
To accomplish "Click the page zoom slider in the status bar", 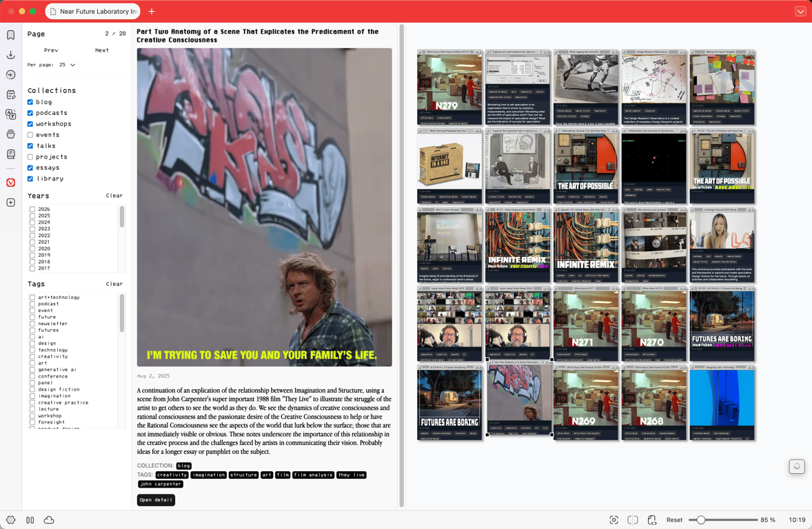I will tap(723, 519).
